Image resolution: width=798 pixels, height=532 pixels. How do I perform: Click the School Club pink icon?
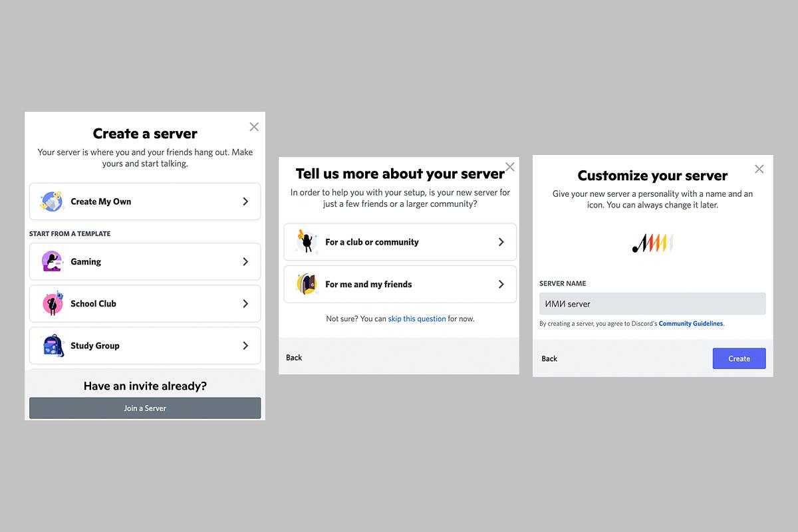point(53,303)
